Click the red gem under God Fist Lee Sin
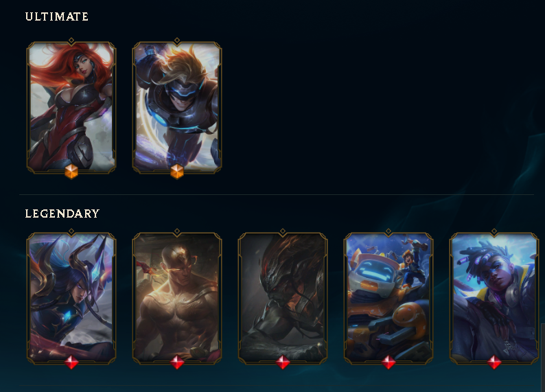This screenshot has height=392, width=545. click(x=177, y=362)
